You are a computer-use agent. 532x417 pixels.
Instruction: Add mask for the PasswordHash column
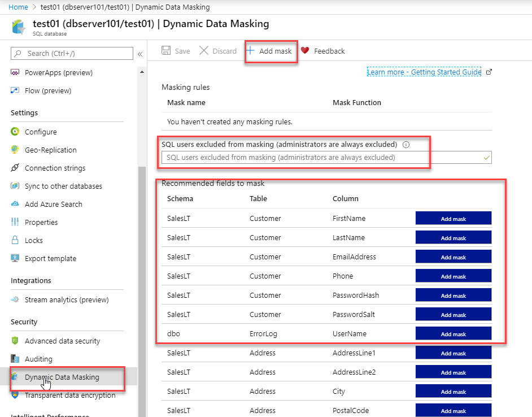pos(453,295)
